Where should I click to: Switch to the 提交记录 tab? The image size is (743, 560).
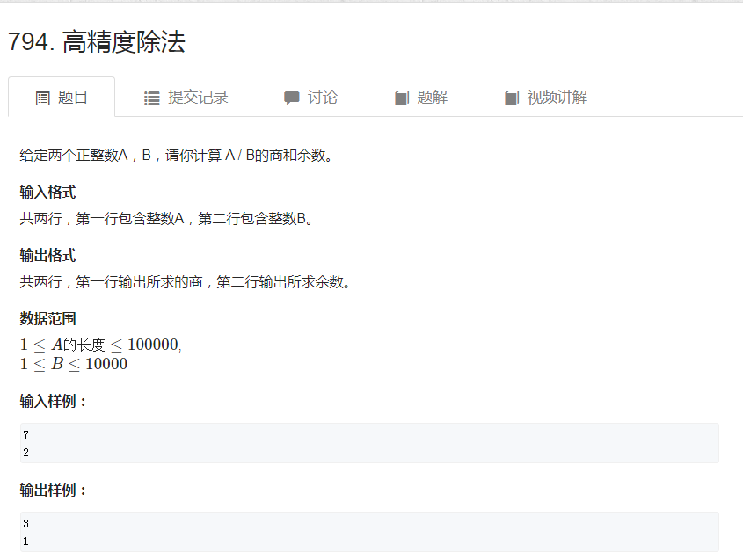tap(185, 98)
